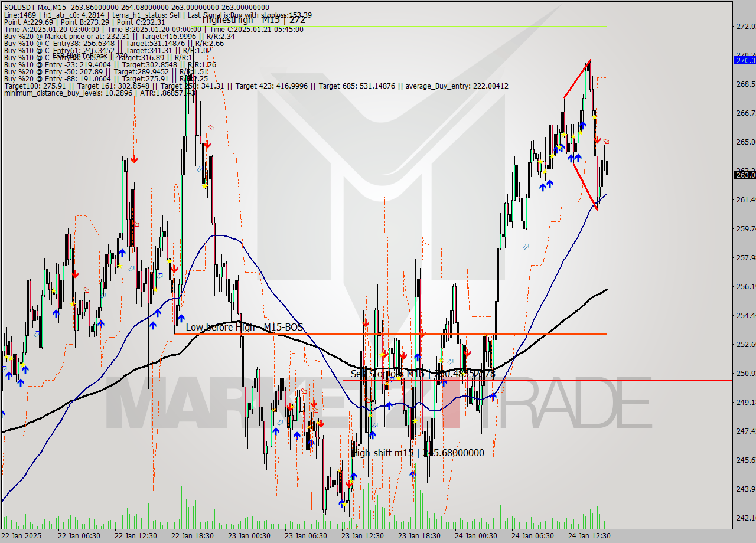
Task: Click the 242.1 price axis label
Action: (x=746, y=518)
